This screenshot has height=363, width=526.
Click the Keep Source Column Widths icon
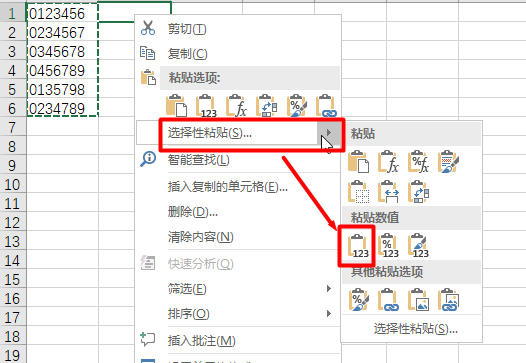388,192
